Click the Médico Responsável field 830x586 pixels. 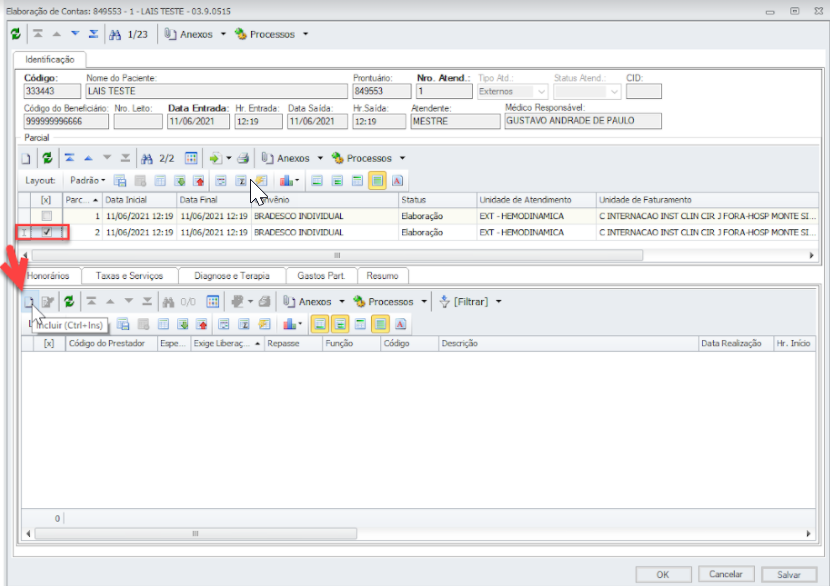583,121
